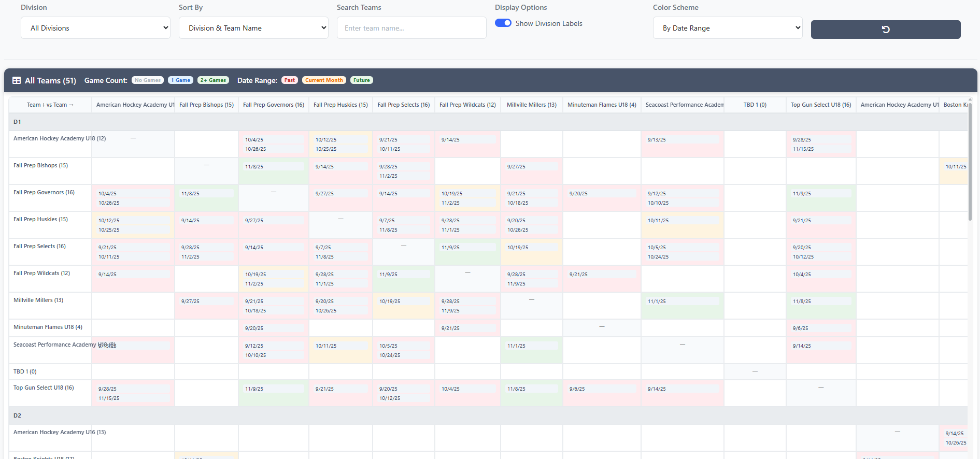
Task: Click the Future date range badge
Action: click(x=362, y=80)
